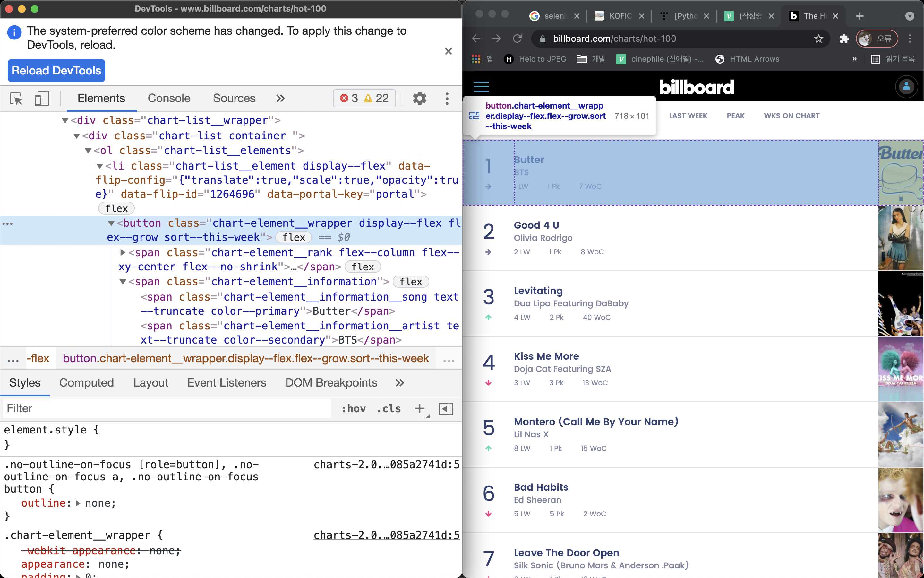Open the billboard user account icon
The width and height of the screenshot is (924, 578).
906,87
